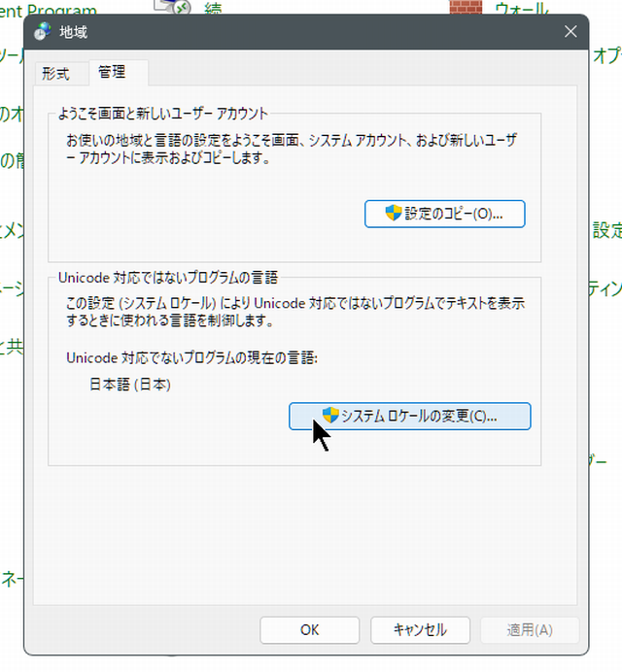
Task: Switch to the 形式 tab
Action: tap(54, 74)
